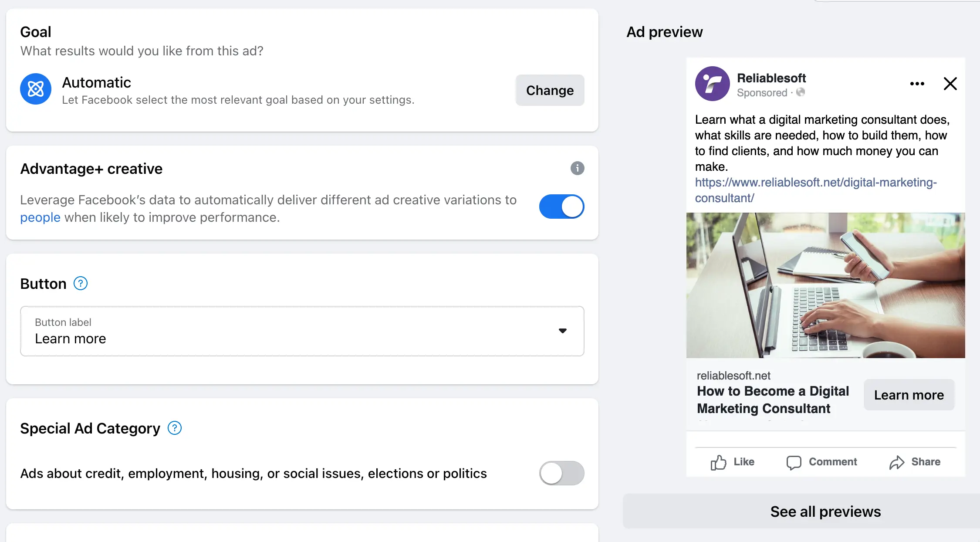Click the laptop image in ad preview

point(825,285)
